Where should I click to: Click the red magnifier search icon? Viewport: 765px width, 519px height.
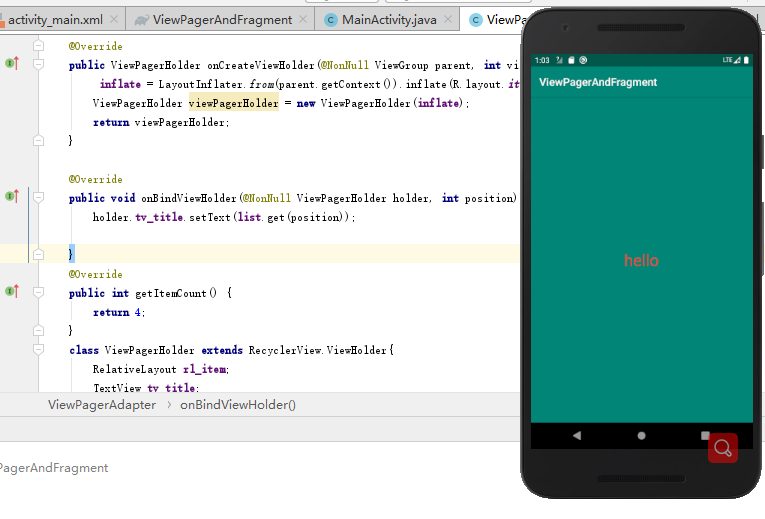[x=723, y=448]
